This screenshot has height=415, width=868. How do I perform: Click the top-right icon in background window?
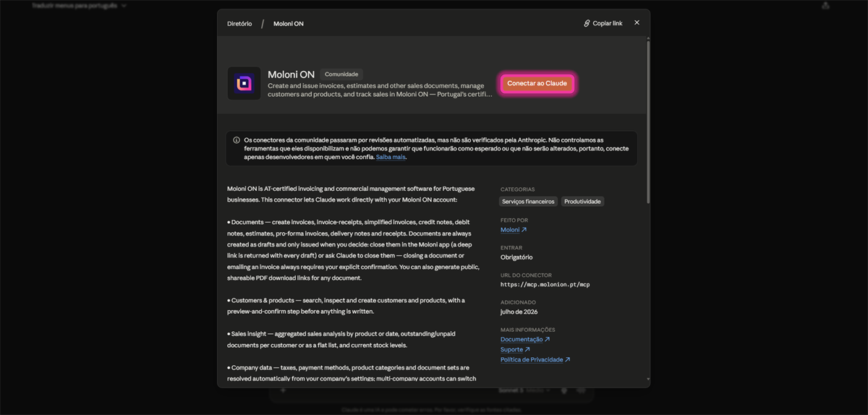click(825, 6)
